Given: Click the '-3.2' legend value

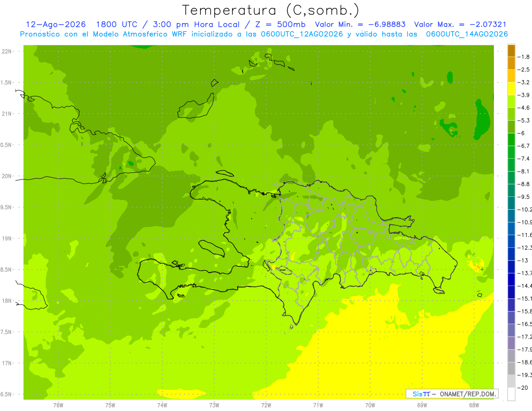Looking at the screenshot, I should (524, 82).
